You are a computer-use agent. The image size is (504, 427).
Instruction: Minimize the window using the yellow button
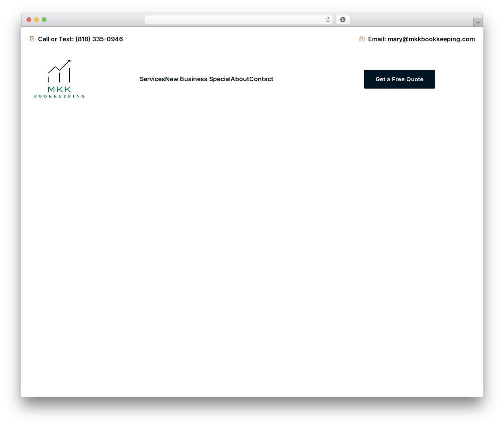point(37,20)
